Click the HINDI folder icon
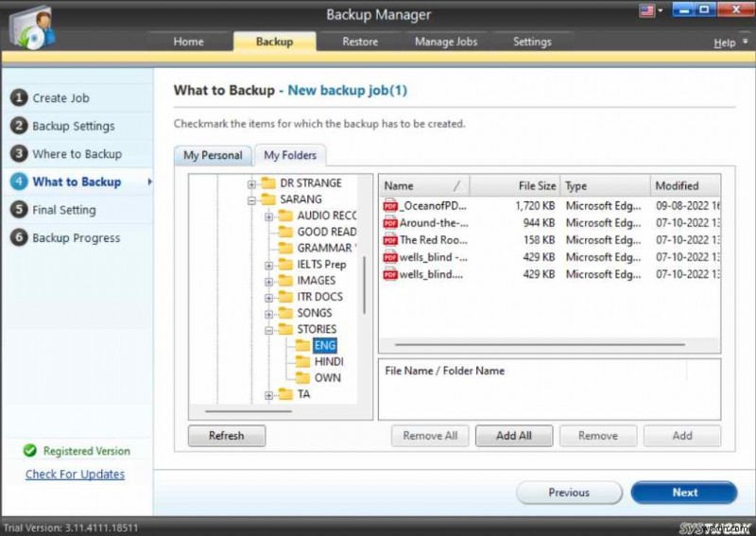The image size is (756, 536). click(302, 361)
